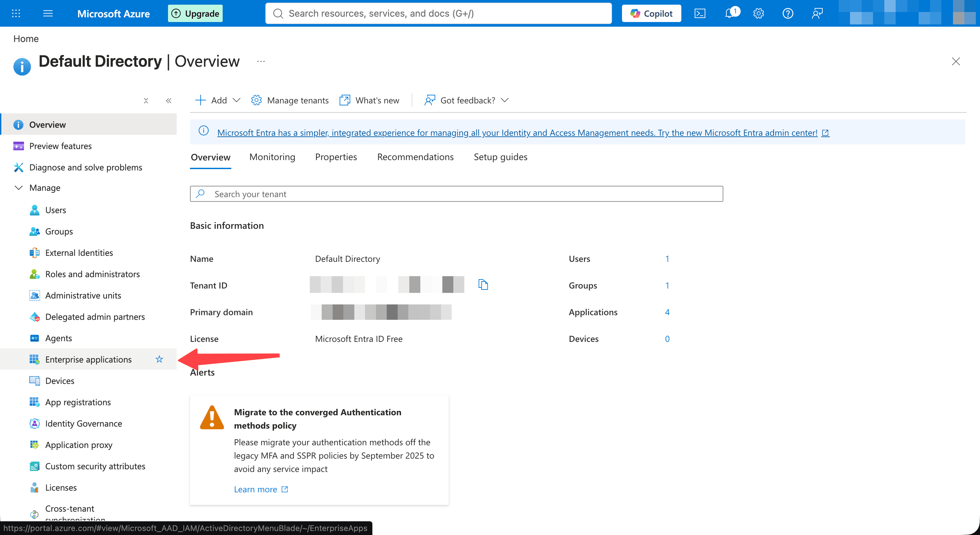
Task: Click the Upgrade button
Action: point(195,13)
